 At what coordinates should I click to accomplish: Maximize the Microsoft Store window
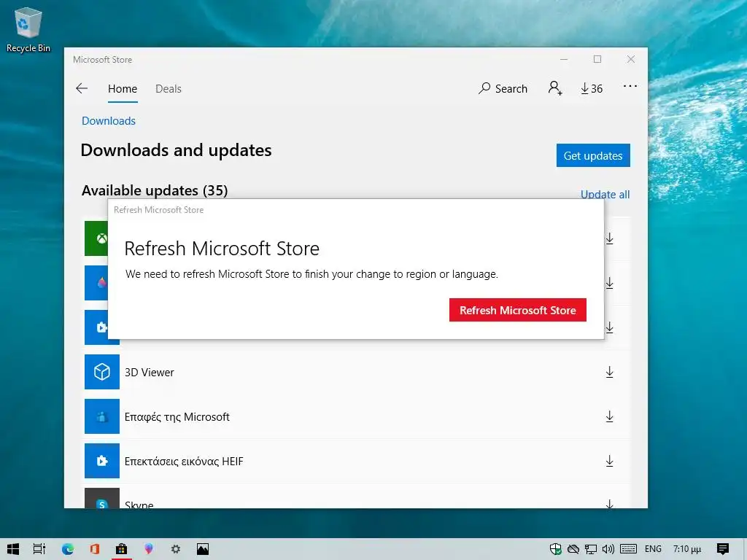coord(597,60)
